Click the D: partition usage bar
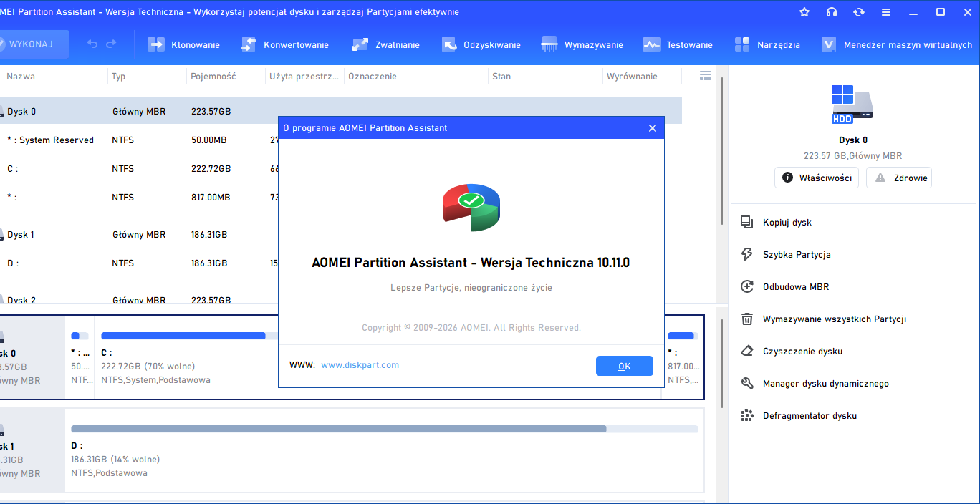The width and height of the screenshot is (980, 504). 384,429
